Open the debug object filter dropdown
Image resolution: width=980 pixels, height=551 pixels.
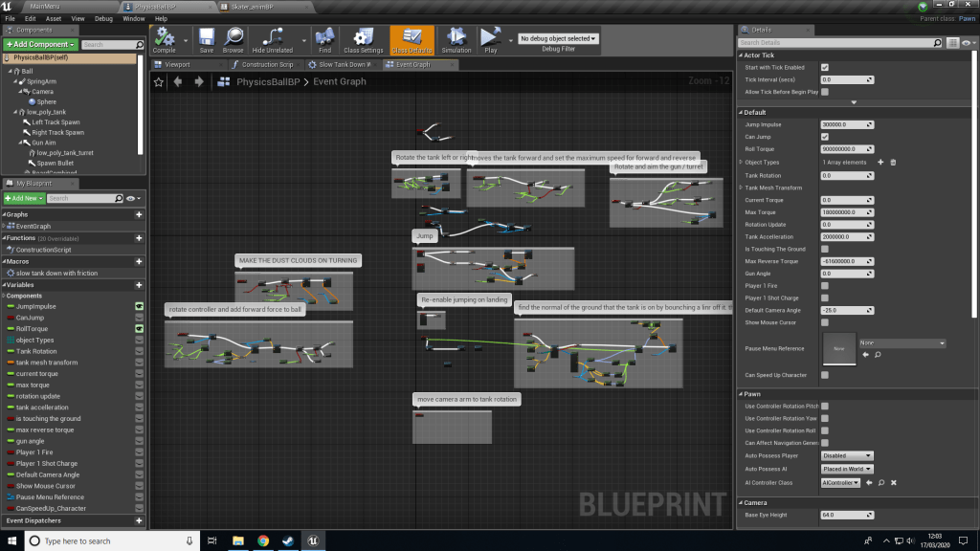click(558, 39)
